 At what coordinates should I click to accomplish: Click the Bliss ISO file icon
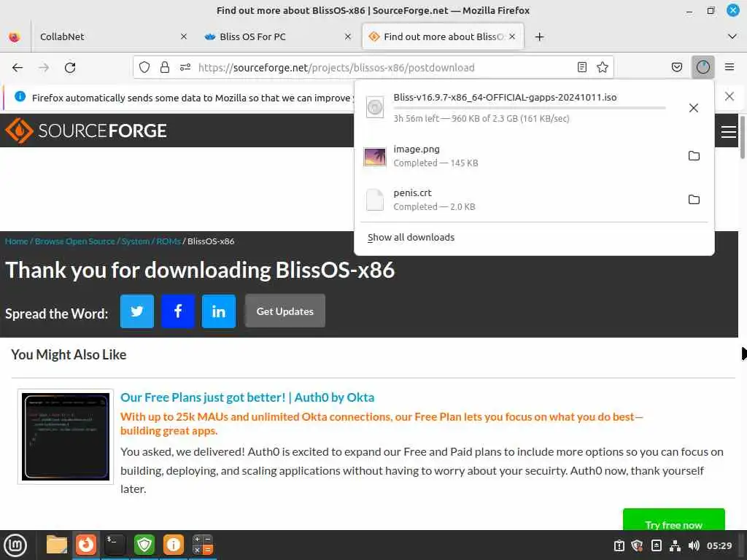pyautogui.click(x=375, y=107)
